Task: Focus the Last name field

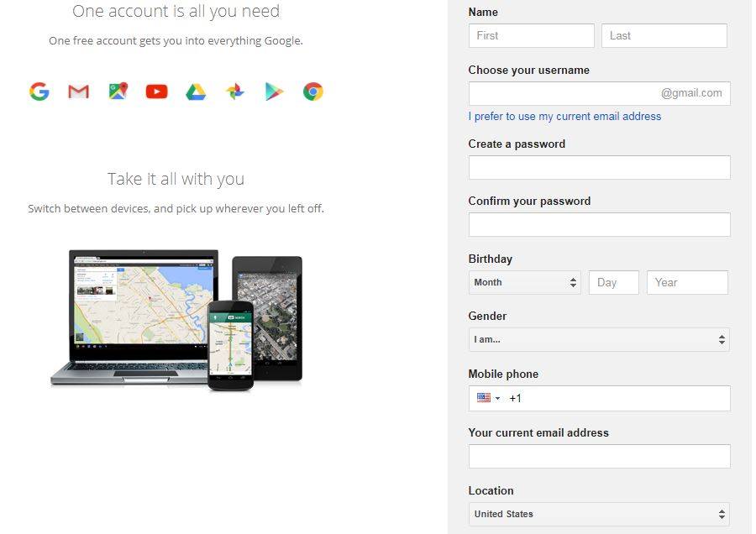Action: [x=664, y=35]
